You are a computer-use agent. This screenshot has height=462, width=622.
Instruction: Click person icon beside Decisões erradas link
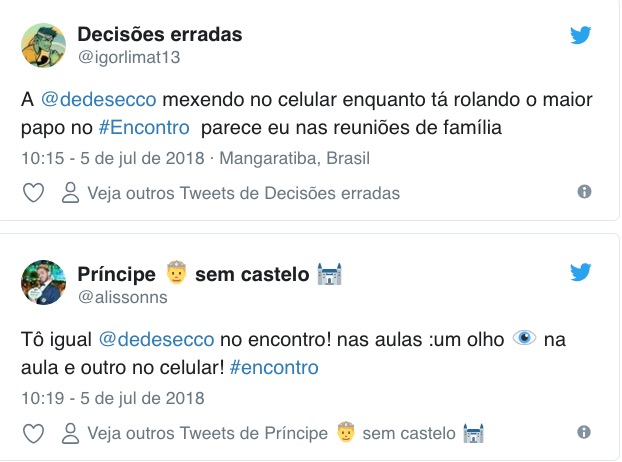pos(70,193)
